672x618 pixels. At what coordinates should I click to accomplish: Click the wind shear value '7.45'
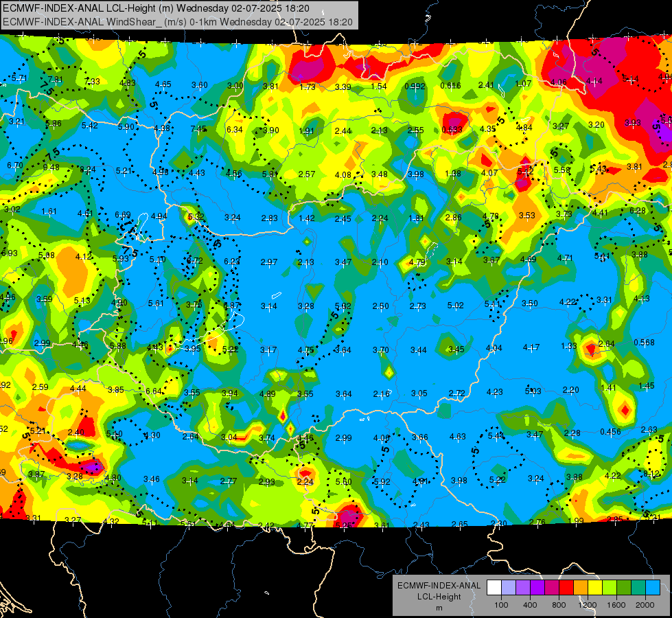pyautogui.click(x=198, y=128)
